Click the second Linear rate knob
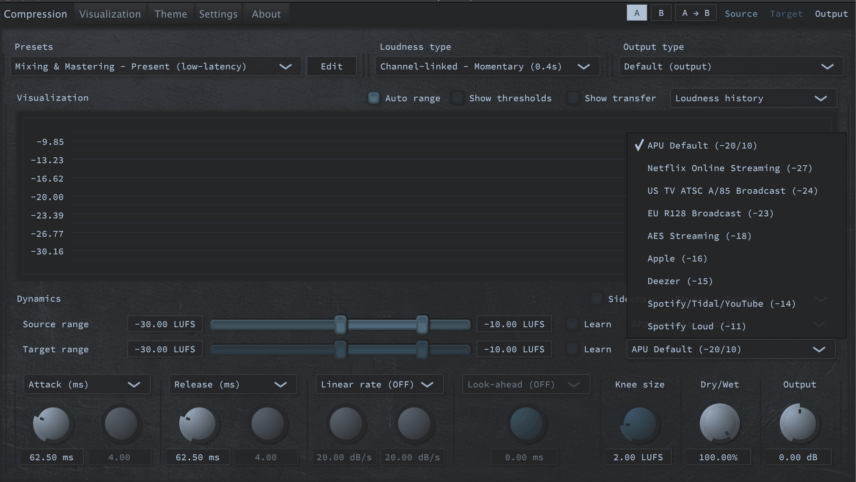The width and height of the screenshot is (856, 482). (414, 424)
